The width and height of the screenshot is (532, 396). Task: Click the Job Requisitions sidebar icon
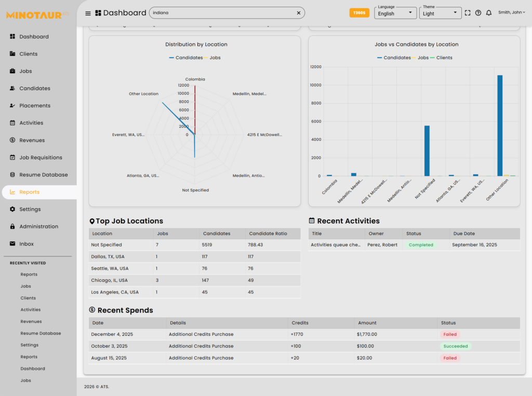12,158
